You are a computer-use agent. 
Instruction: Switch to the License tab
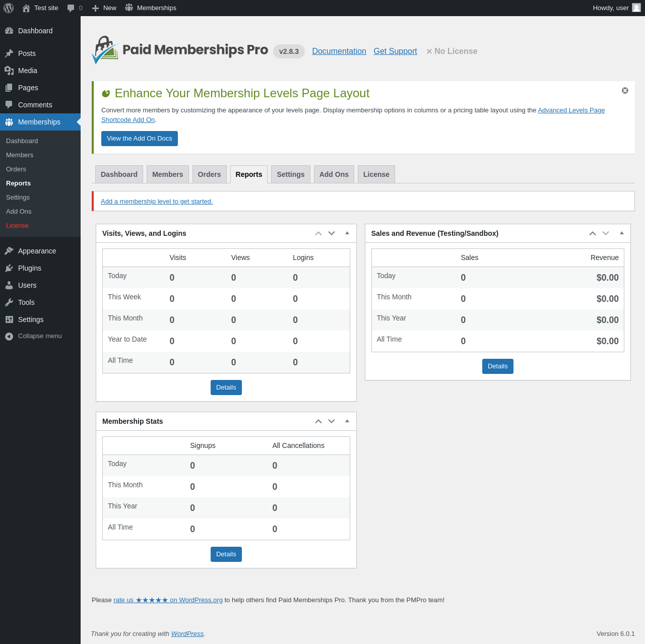click(376, 174)
